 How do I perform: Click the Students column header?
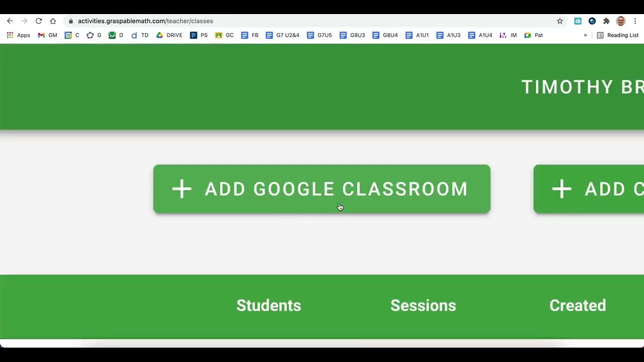[269, 306]
